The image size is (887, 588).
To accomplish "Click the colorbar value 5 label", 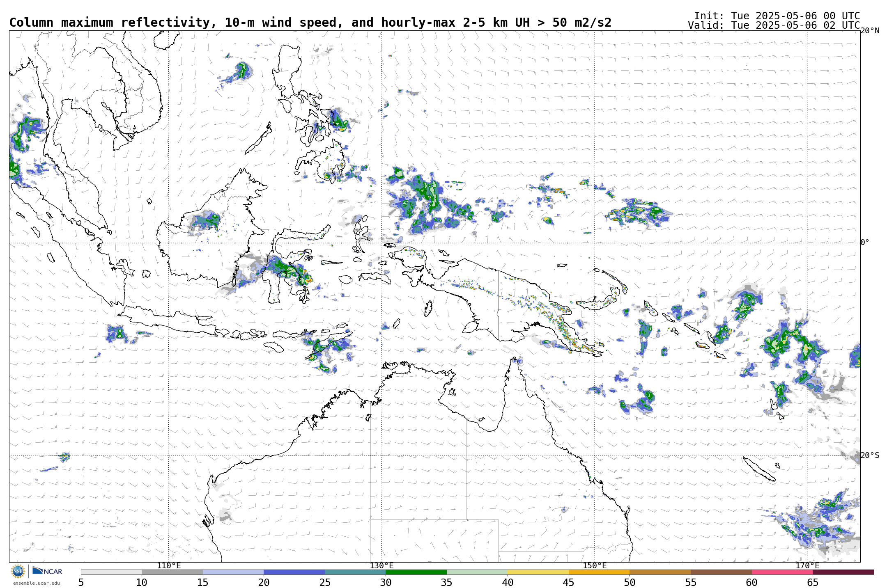I will point(81,583).
